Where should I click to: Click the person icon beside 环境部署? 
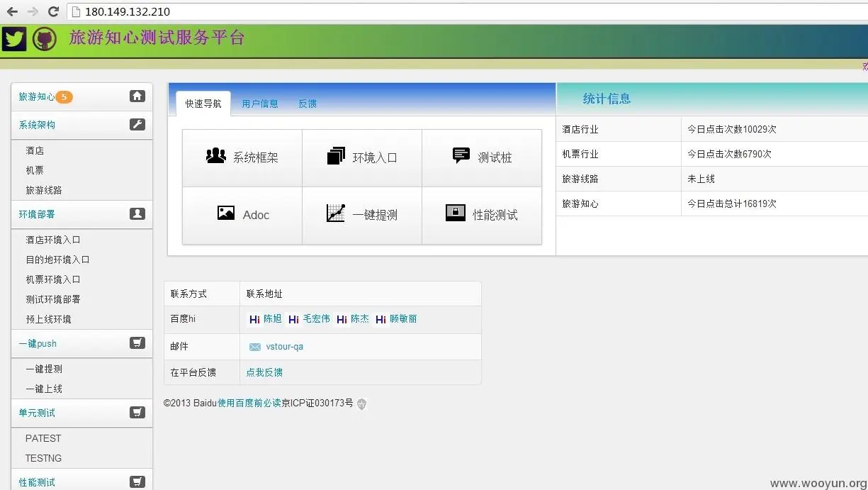coord(137,213)
